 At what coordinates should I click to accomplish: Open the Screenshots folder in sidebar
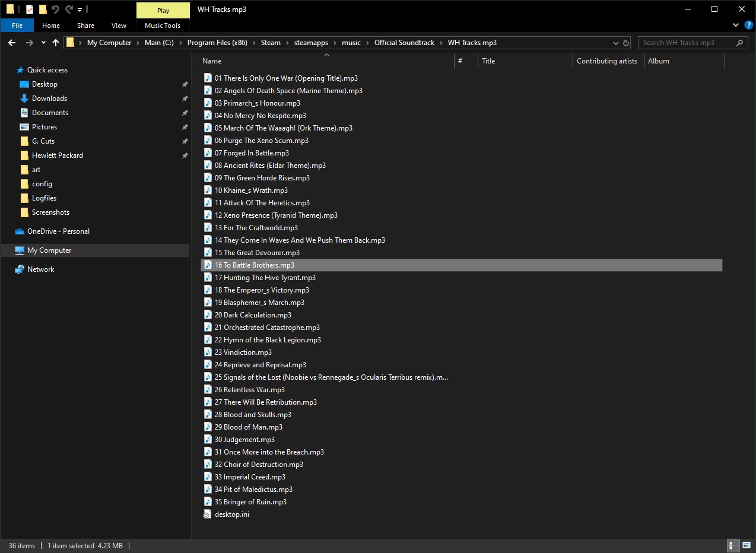click(x=50, y=212)
